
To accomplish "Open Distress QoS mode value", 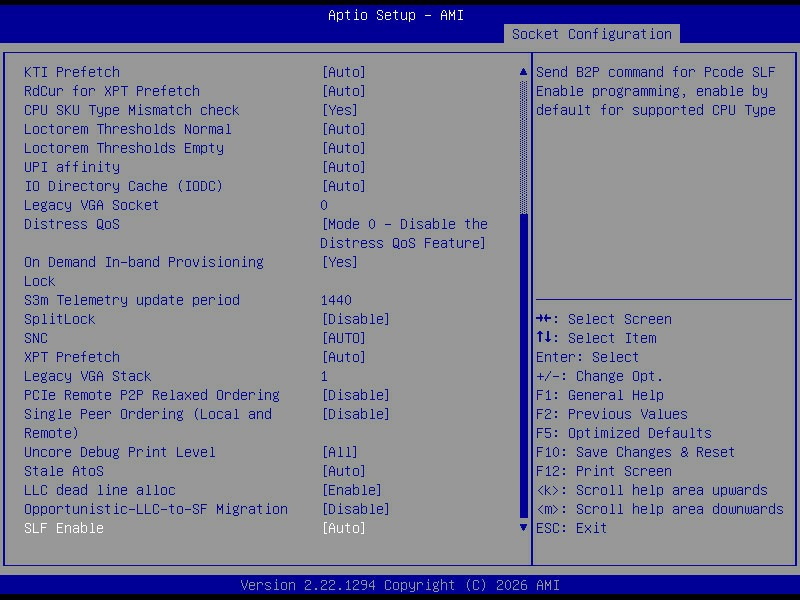I will click(404, 234).
